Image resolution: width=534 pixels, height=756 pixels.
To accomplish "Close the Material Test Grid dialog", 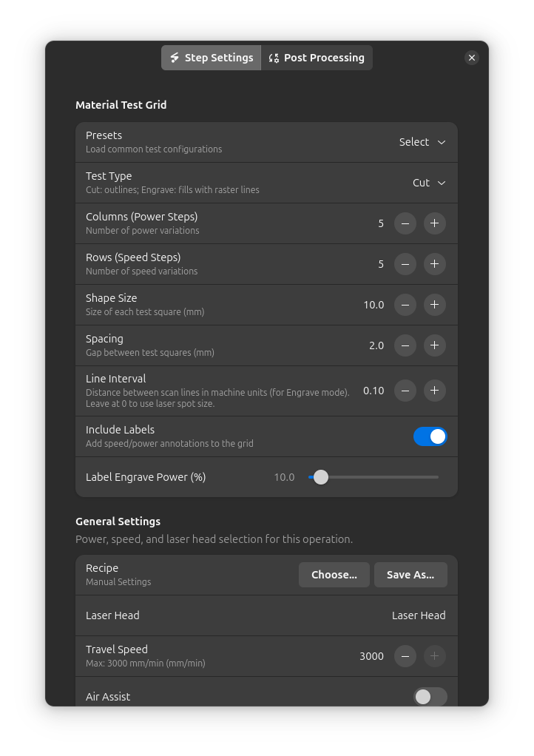I will 472,57.
